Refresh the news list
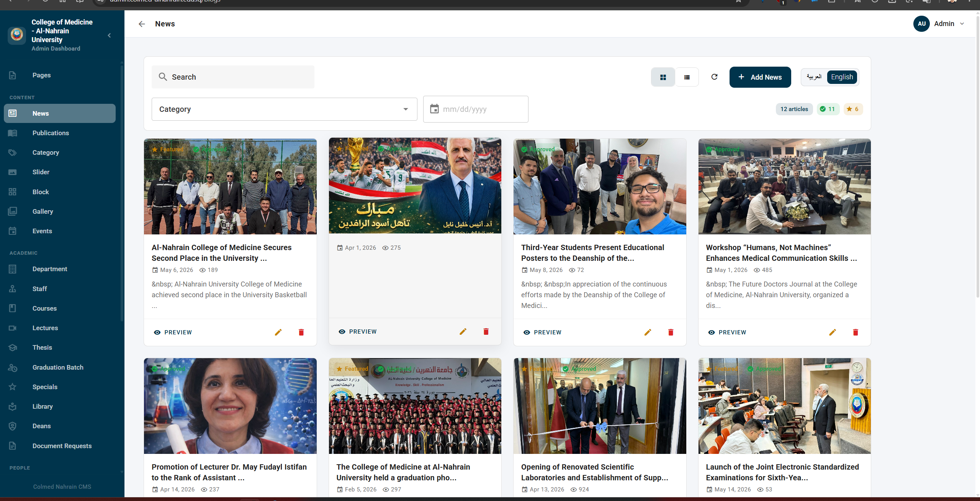Image resolution: width=980 pixels, height=501 pixels. pyautogui.click(x=714, y=77)
